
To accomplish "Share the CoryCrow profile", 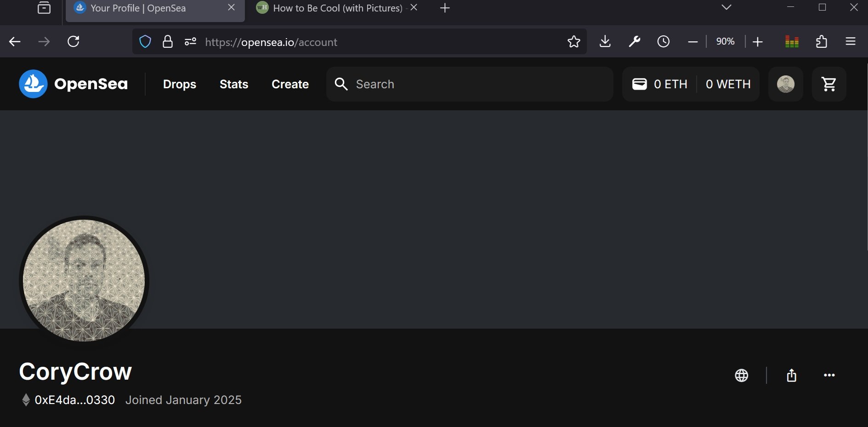I will pos(791,376).
